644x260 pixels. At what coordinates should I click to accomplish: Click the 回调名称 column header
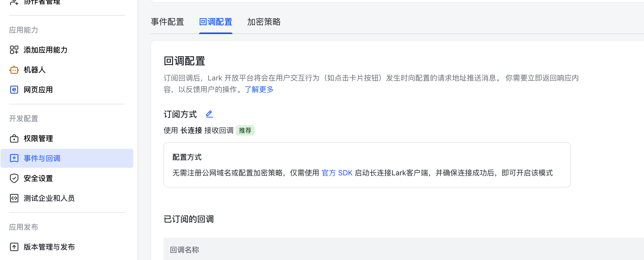click(184, 250)
